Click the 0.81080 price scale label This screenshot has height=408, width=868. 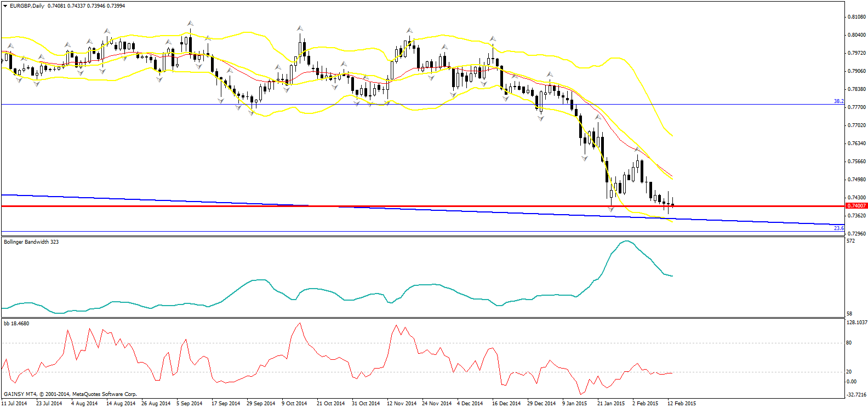[856, 17]
